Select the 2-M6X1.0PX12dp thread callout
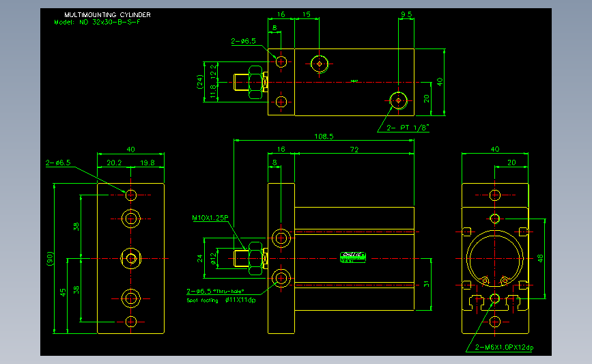Image resolution: width=592 pixels, height=364 pixels. click(504, 347)
